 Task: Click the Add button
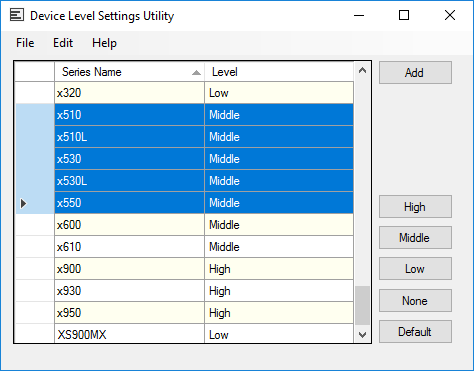tap(415, 72)
